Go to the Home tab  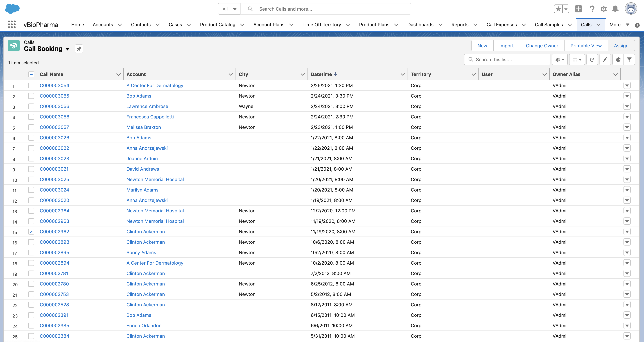pos(78,24)
